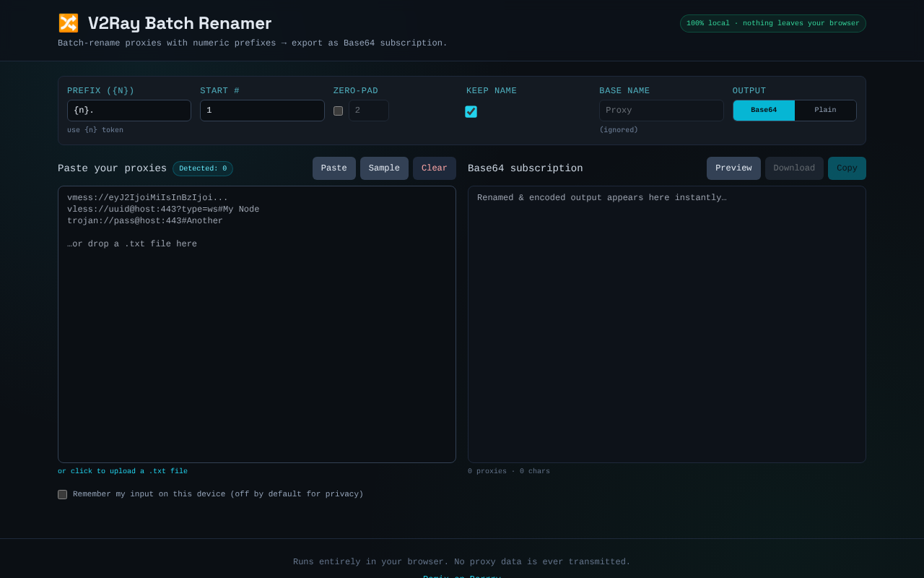Click the 'Base64 subscription' heading
924x578 pixels.
click(526, 168)
